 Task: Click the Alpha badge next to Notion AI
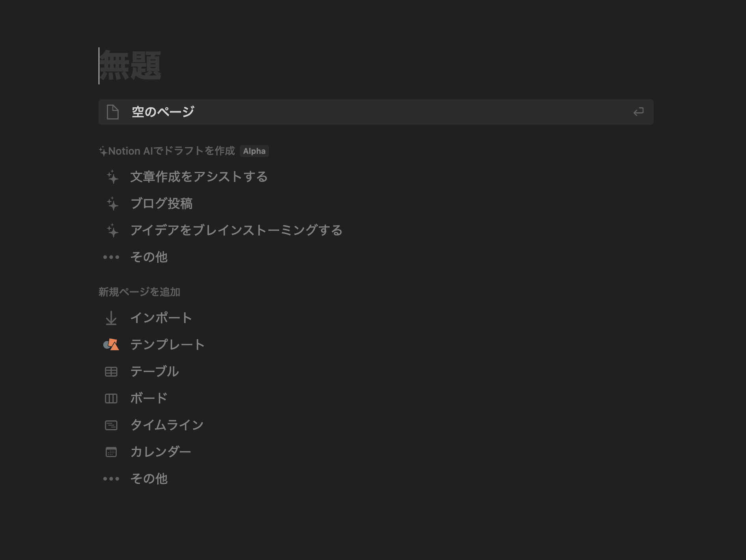(x=254, y=151)
